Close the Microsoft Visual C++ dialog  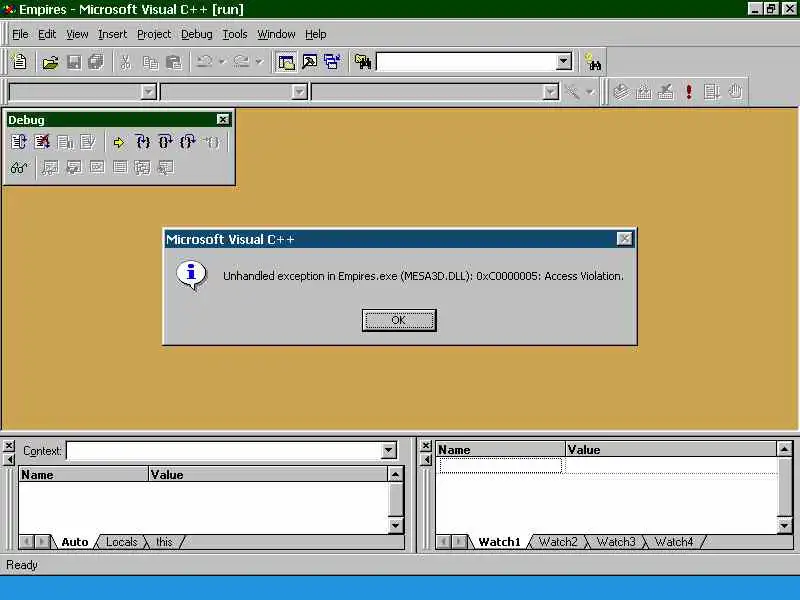[624, 239]
